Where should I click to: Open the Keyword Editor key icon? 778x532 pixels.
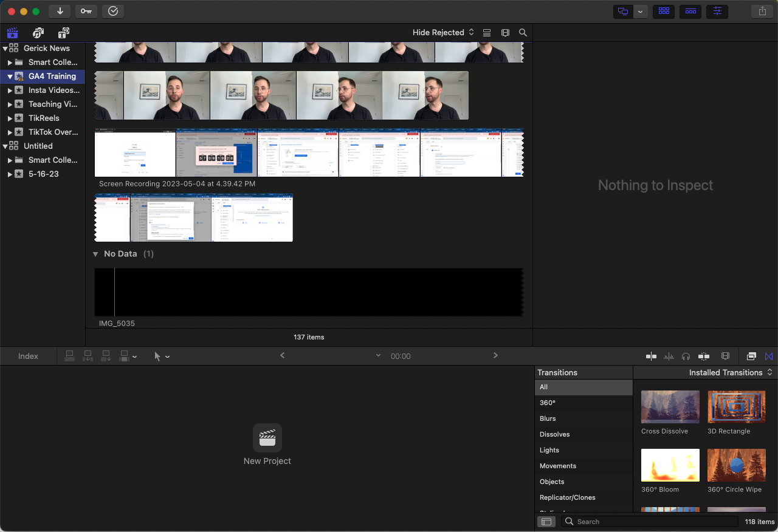[x=86, y=12]
